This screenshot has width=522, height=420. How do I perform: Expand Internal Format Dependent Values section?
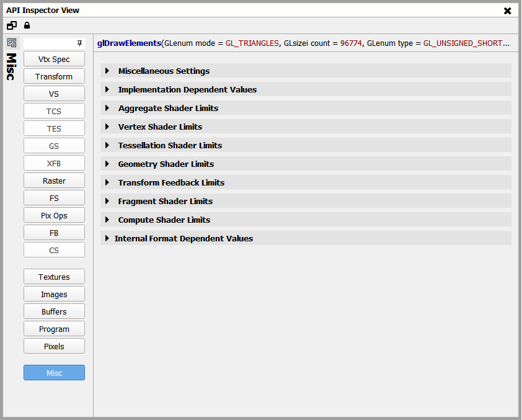click(x=306, y=238)
